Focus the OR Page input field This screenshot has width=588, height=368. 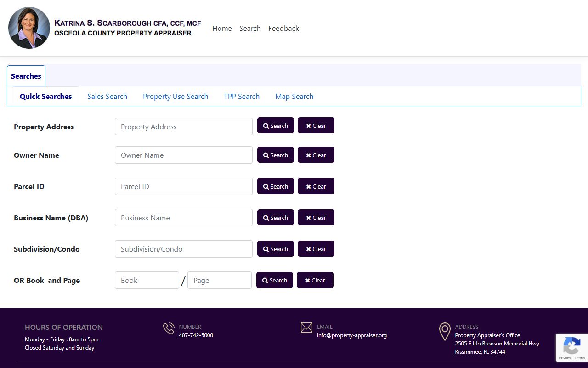tap(220, 280)
